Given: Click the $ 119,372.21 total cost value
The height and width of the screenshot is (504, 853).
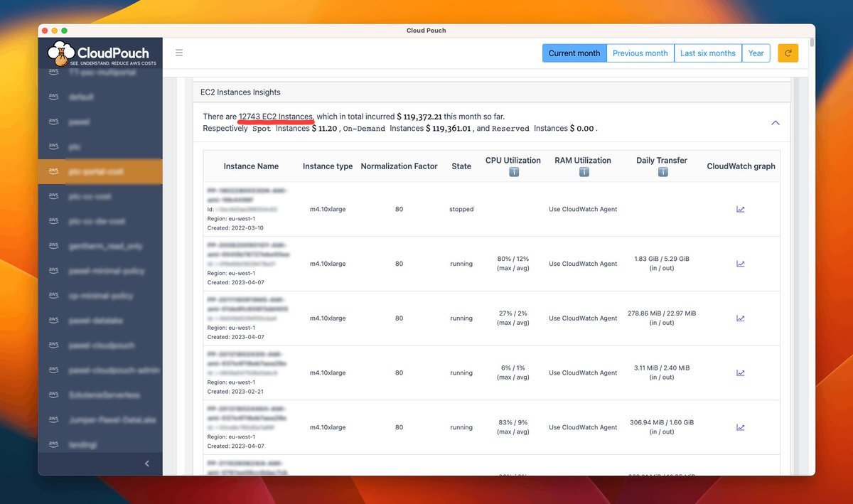Looking at the screenshot, I should click(x=419, y=117).
